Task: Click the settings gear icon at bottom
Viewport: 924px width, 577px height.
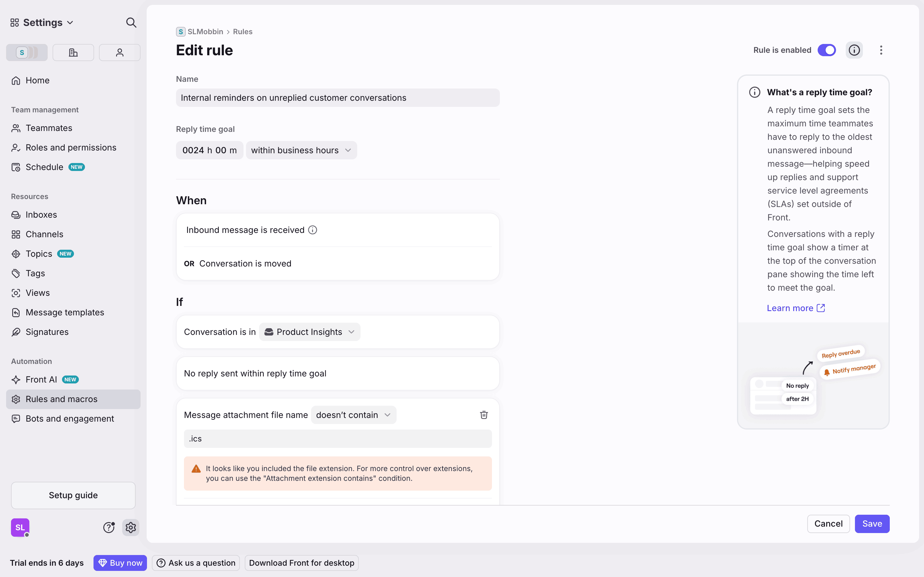Action: point(130,528)
